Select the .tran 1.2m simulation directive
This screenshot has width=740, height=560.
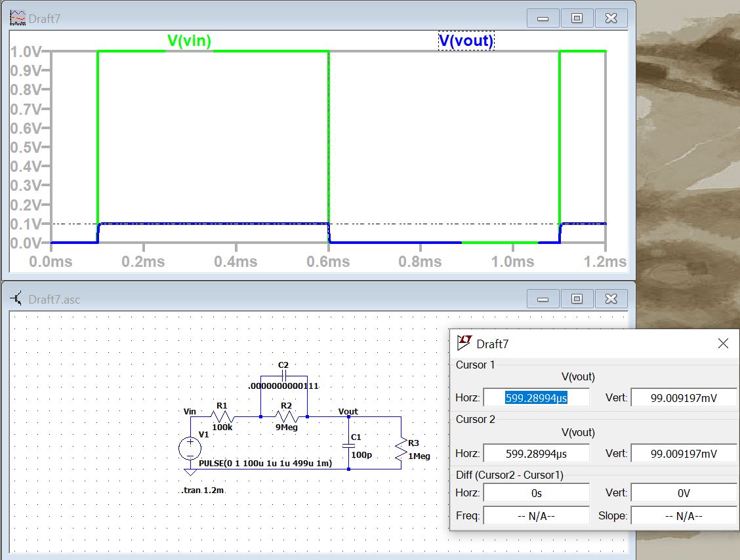[x=203, y=490]
